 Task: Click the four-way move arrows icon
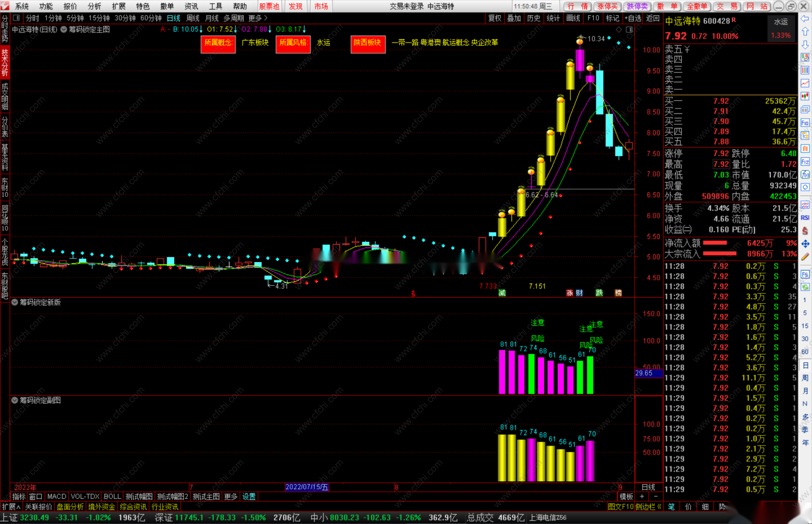point(805,244)
